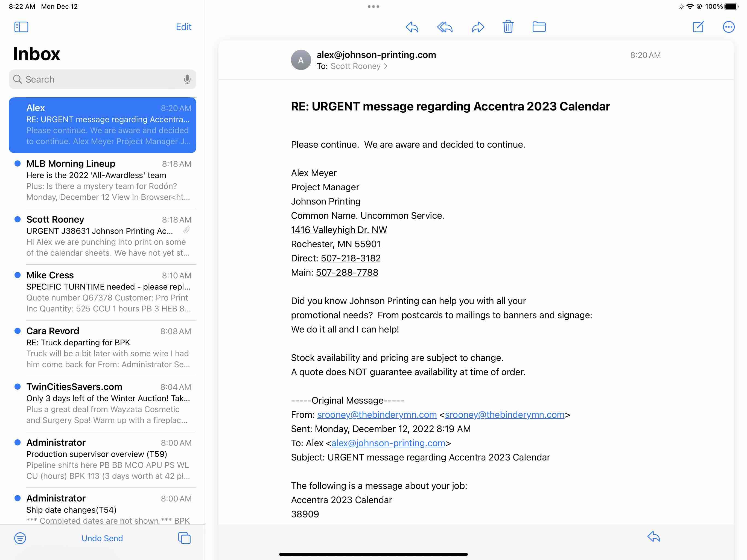Tap Undo Send
This screenshot has height=560, width=747.
coord(102,538)
